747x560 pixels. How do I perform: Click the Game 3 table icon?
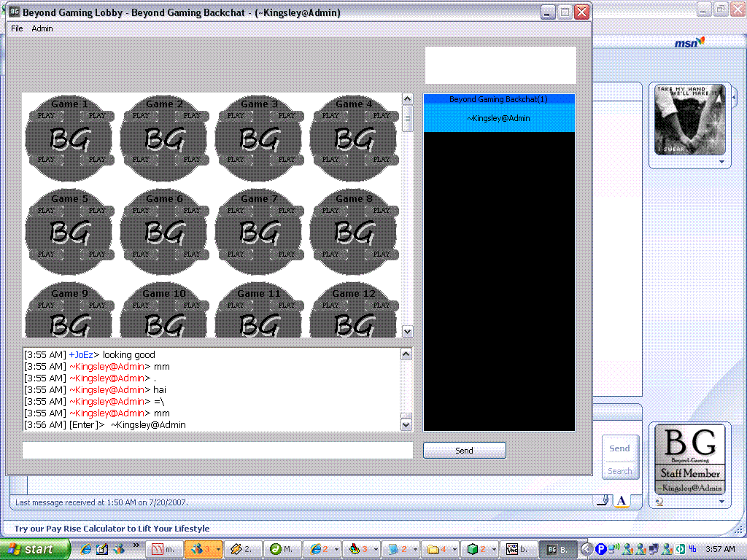pyautogui.click(x=259, y=136)
